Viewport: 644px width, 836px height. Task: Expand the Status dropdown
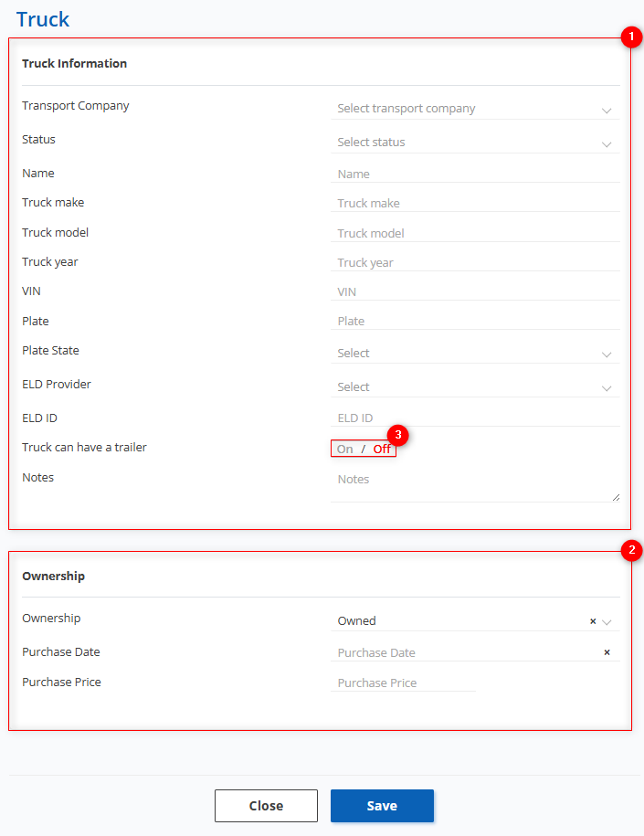tap(474, 143)
